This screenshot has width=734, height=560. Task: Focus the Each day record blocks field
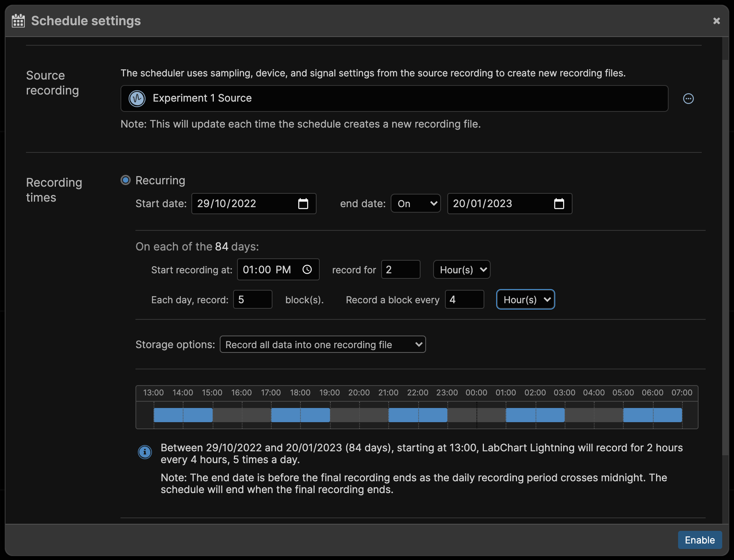point(252,300)
